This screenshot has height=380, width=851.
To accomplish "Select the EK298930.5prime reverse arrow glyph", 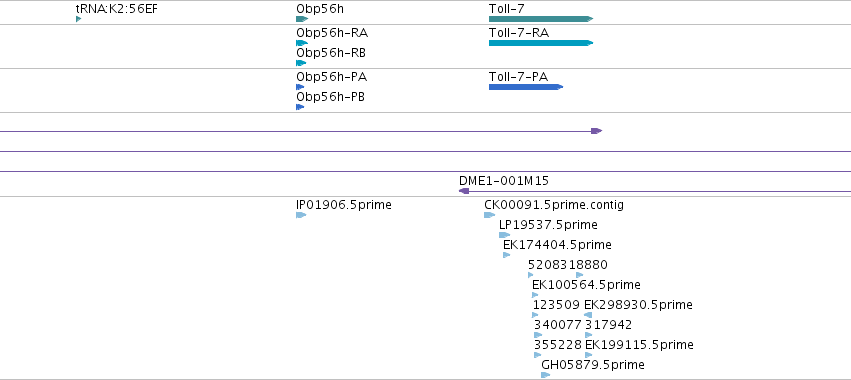I will tap(588, 315).
